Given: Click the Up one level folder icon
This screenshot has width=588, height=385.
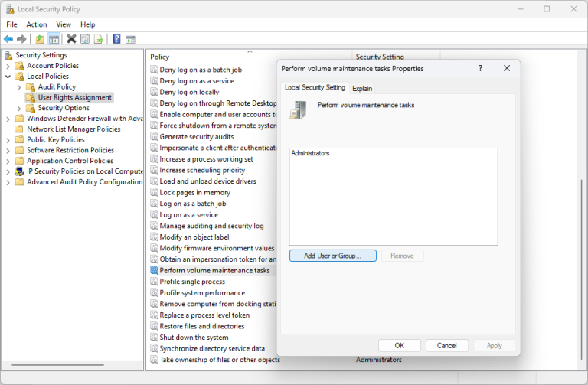Looking at the screenshot, I should click(40, 39).
